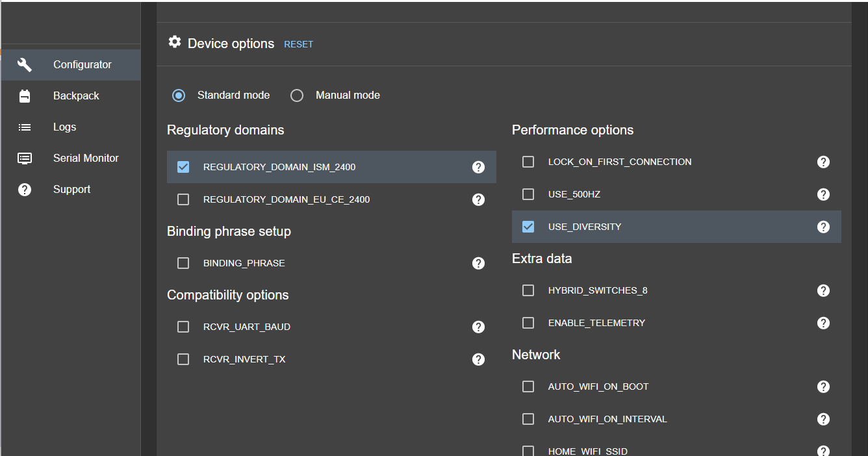Image resolution: width=868 pixels, height=456 pixels.
Task: Show help for BINDING_PHRASE option
Action: [x=478, y=263]
